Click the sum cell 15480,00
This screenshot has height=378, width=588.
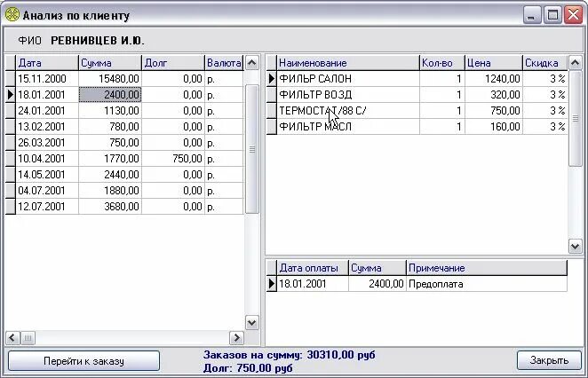click(x=110, y=79)
